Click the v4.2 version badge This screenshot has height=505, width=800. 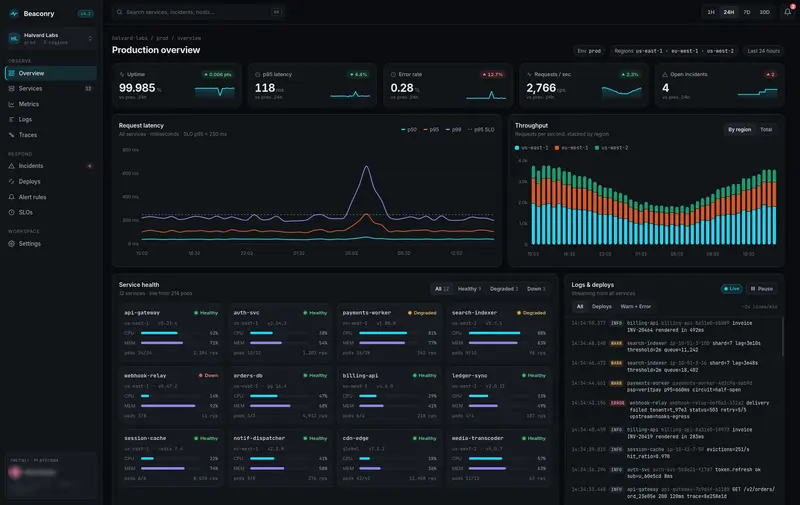[85, 14]
